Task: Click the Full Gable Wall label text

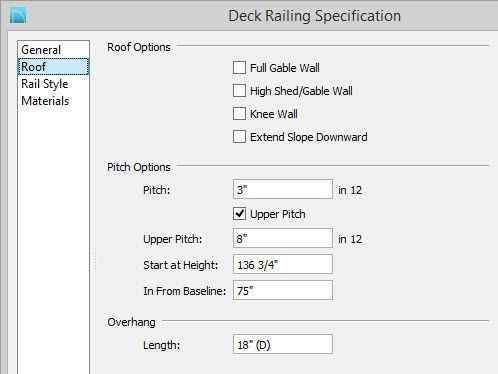Action: point(285,68)
